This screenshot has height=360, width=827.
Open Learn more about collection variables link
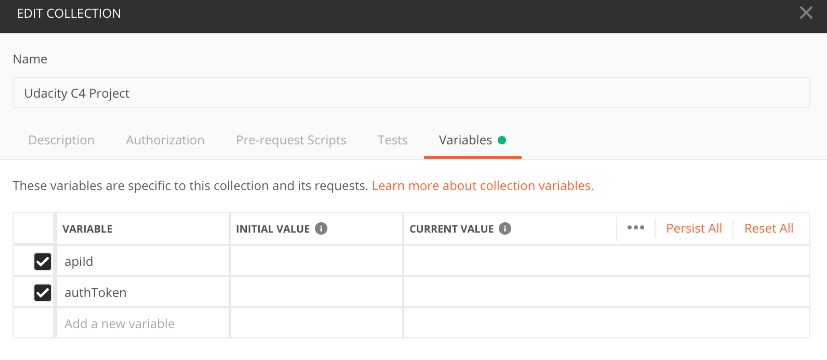pyautogui.click(x=483, y=186)
